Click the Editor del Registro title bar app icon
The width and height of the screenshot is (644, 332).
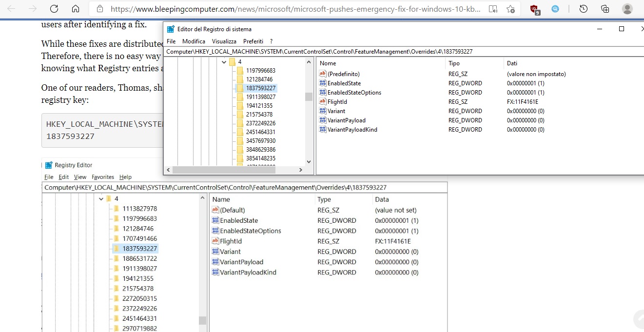point(171,29)
